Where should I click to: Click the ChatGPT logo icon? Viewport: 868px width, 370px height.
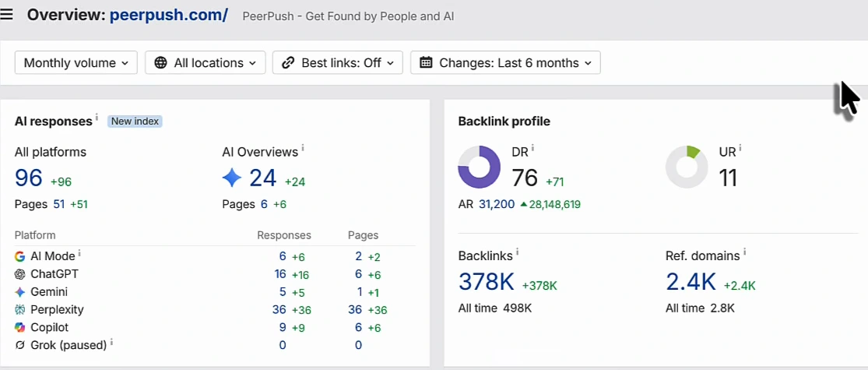click(x=20, y=274)
